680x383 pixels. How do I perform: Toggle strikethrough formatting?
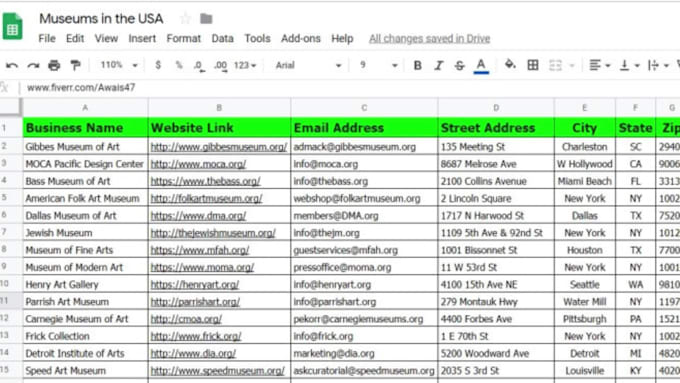coord(459,65)
